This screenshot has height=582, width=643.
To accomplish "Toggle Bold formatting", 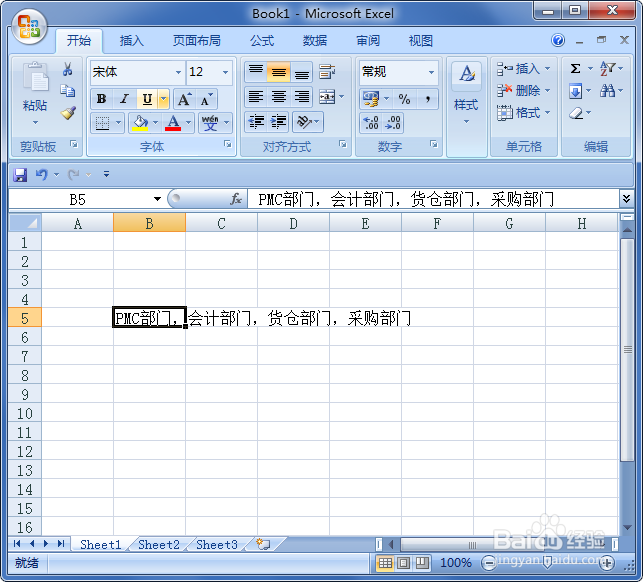I will click(101, 99).
